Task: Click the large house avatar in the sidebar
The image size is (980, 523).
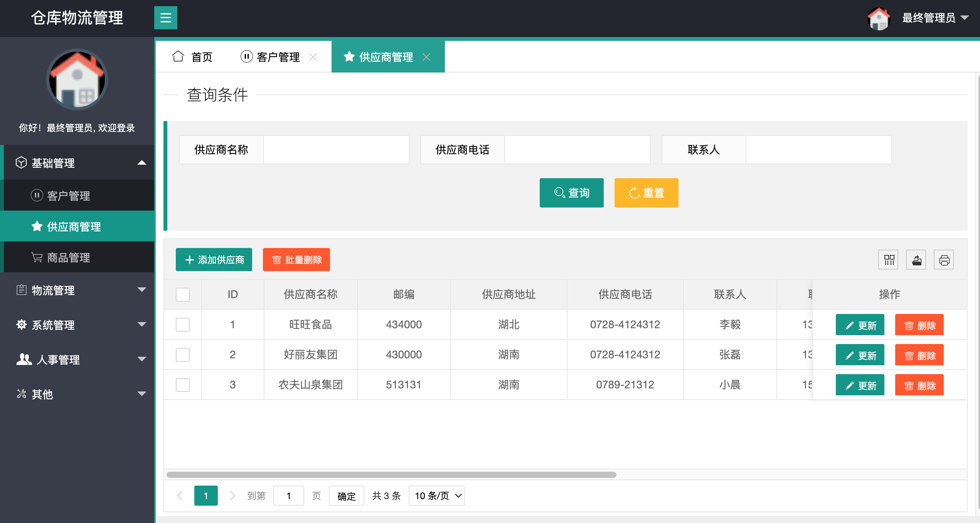Action: (77, 79)
